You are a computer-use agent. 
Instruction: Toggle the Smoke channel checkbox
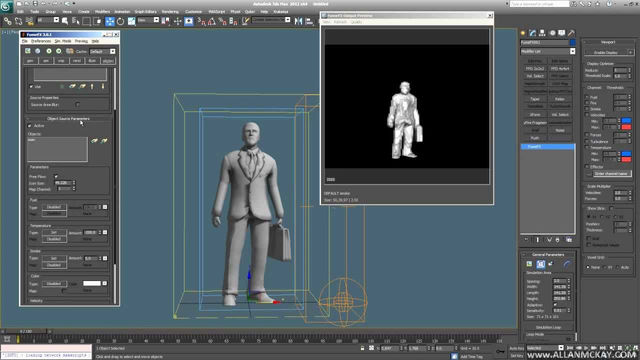pos(587,109)
